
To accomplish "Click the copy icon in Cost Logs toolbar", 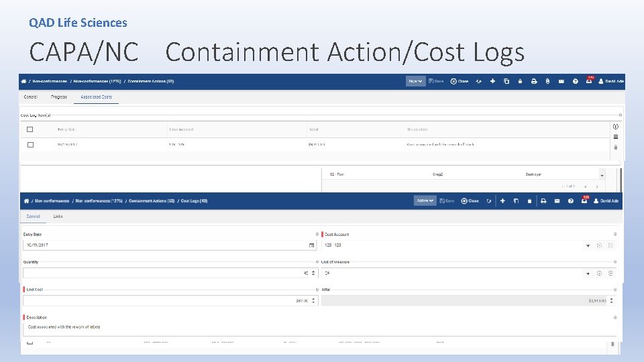I will click(517, 201).
